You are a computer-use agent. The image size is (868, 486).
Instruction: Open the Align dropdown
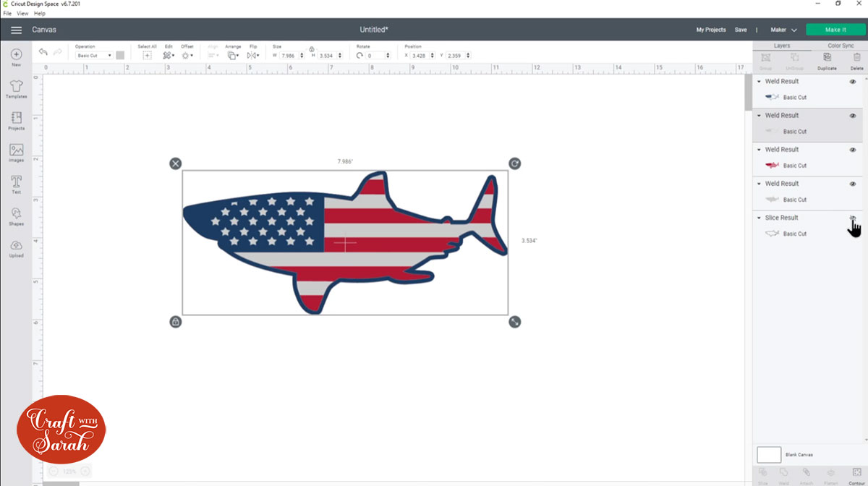(x=213, y=55)
